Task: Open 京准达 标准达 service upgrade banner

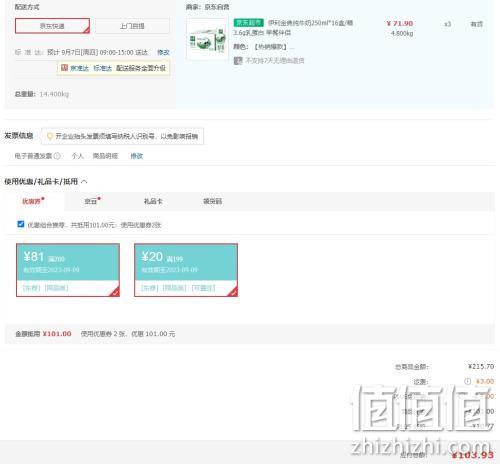Action: point(114,68)
